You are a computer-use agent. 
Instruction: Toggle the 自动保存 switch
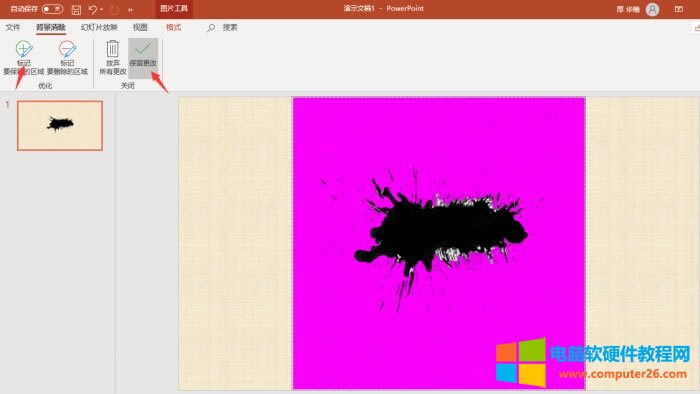pyautogui.click(x=52, y=9)
